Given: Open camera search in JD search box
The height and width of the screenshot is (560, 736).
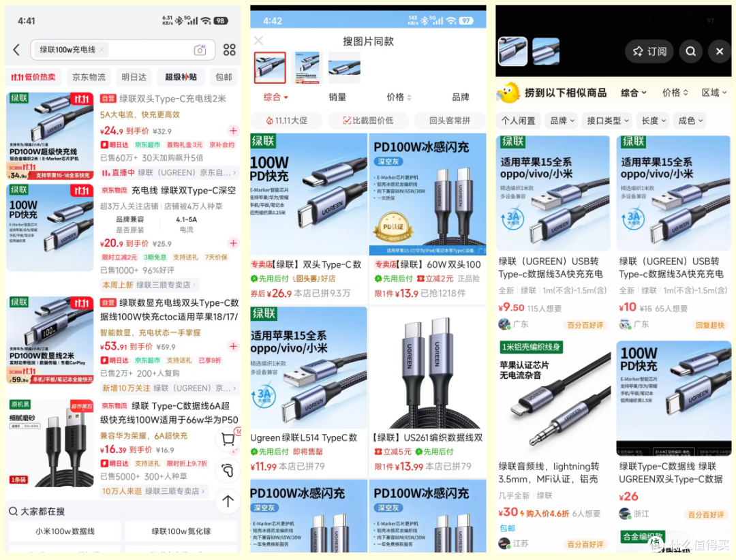Looking at the screenshot, I should pyautogui.click(x=200, y=50).
